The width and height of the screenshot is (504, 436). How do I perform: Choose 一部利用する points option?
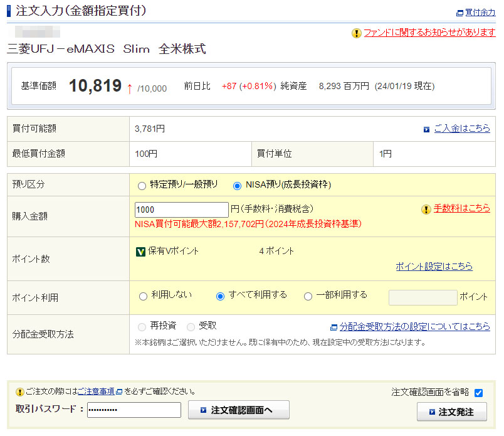click(308, 296)
